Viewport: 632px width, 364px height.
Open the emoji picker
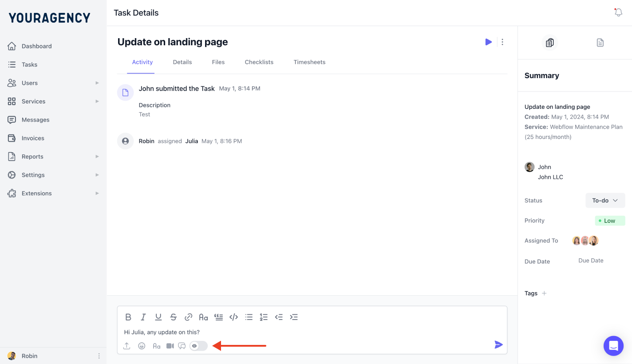click(142, 346)
